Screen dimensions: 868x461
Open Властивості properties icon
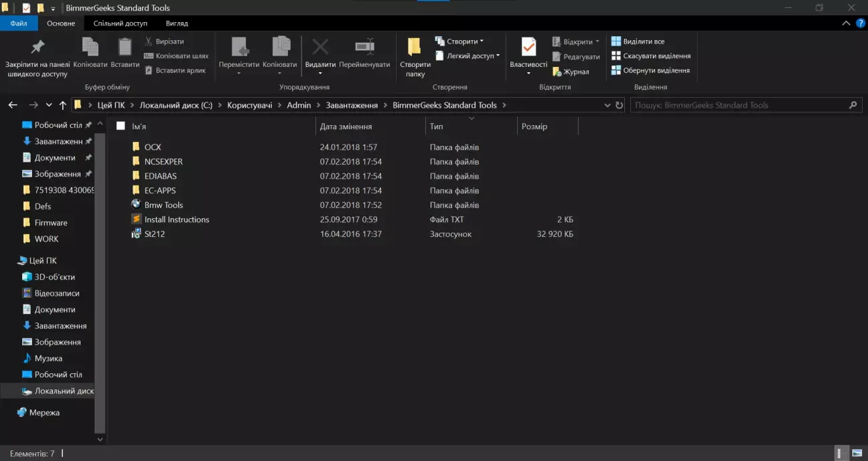(528, 48)
